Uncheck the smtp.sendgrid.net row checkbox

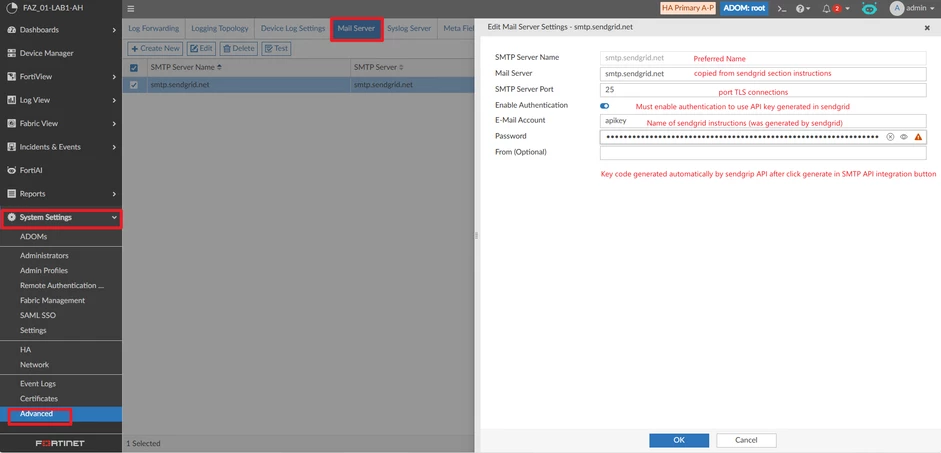(x=134, y=85)
